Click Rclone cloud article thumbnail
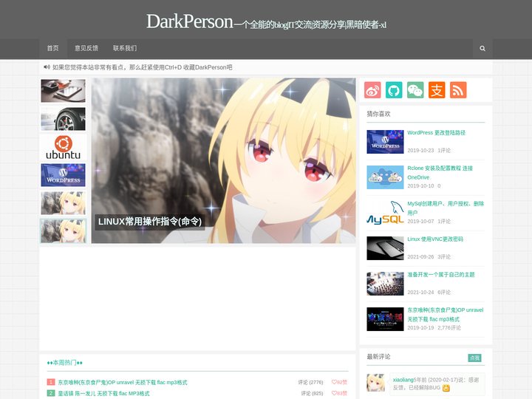The image size is (532, 399). point(385,177)
